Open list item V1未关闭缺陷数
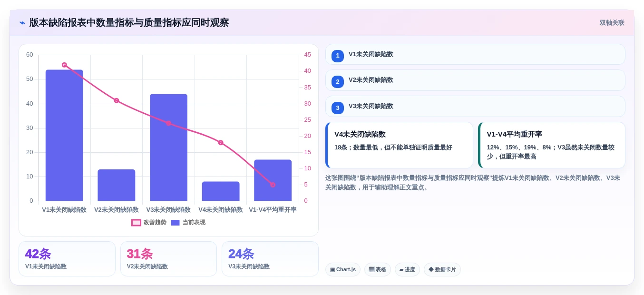This screenshot has width=644, height=295. click(x=475, y=54)
